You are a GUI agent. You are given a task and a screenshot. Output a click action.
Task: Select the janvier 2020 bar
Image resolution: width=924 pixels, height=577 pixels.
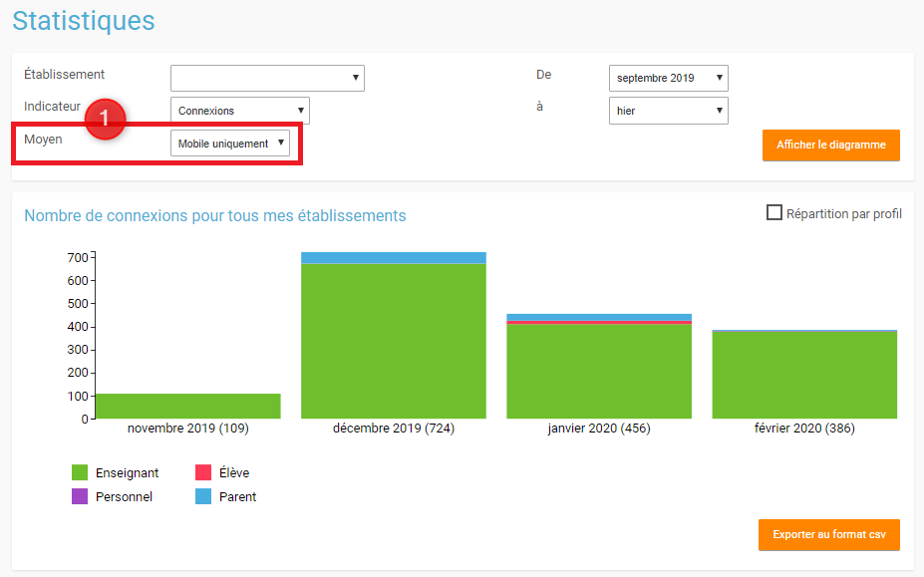click(599, 371)
